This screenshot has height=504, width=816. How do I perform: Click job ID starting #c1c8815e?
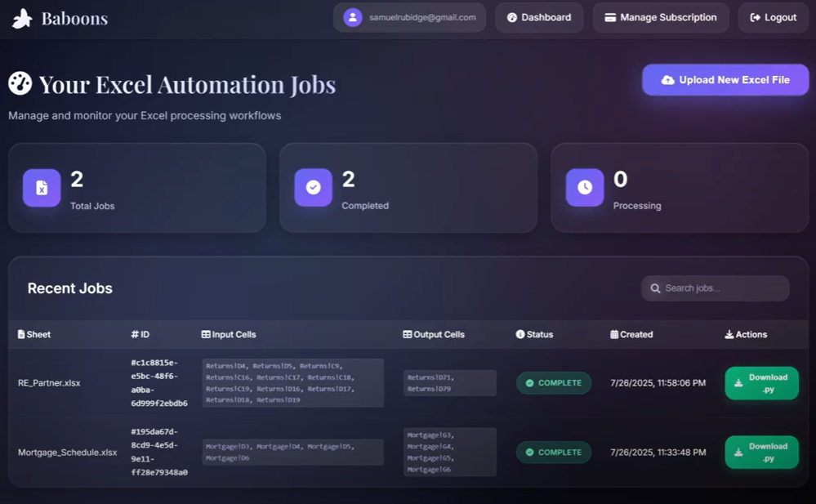click(x=158, y=382)
